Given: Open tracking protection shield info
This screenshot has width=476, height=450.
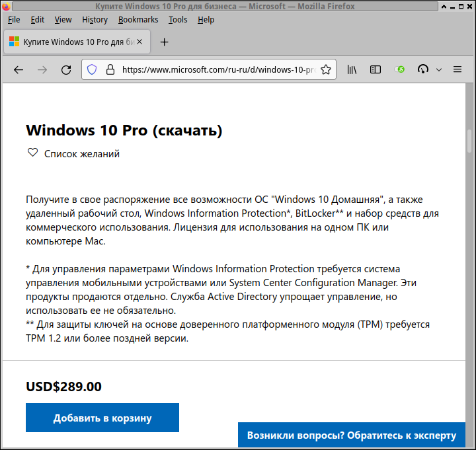Looking at the screenshot, I should (x=92, y=69).
